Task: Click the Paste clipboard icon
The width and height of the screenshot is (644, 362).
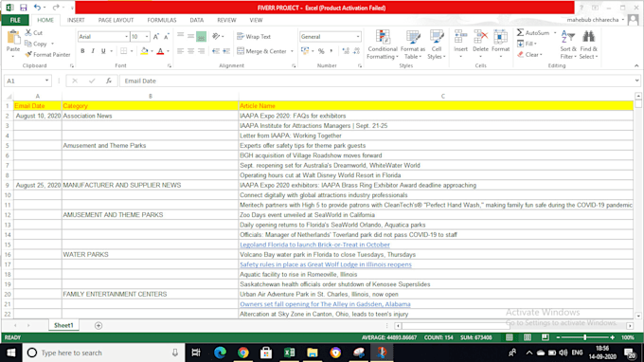Action: [x=13, y=37]
